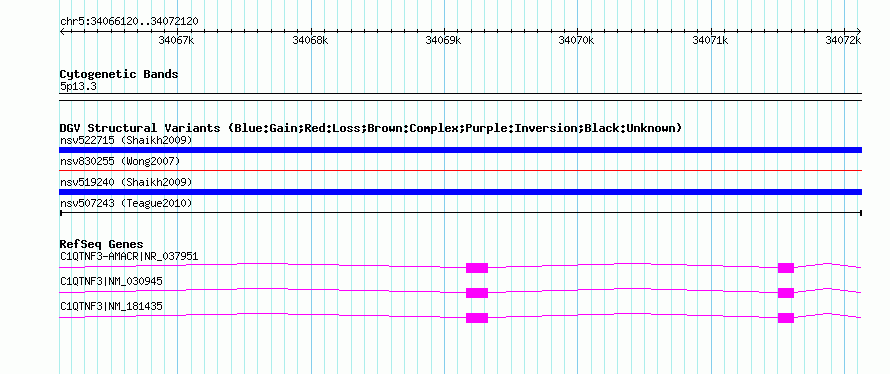The width and height of the screenshot is (890, 374).
Task: Click the nsv522715 (Shaikh2009) label
Action: 126,140
